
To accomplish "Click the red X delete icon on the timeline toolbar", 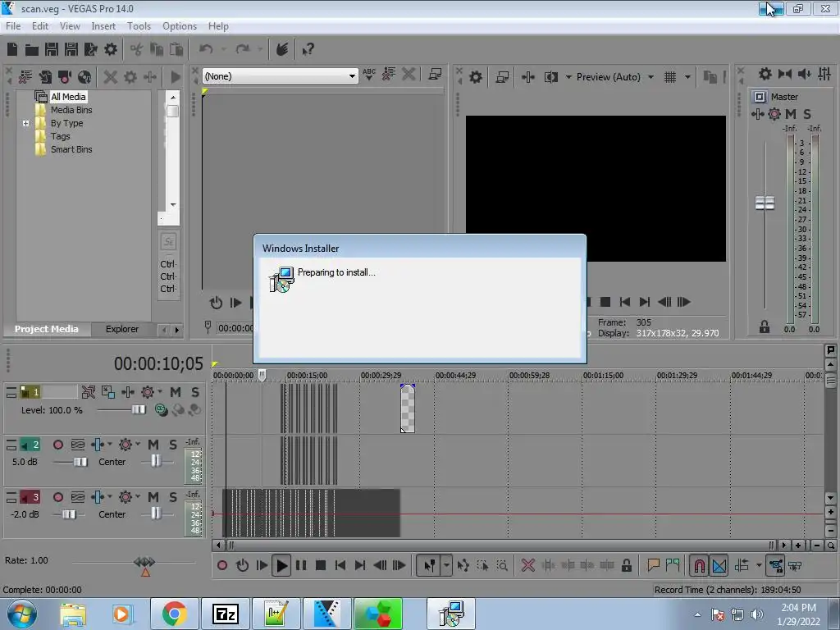I will 527,565.
